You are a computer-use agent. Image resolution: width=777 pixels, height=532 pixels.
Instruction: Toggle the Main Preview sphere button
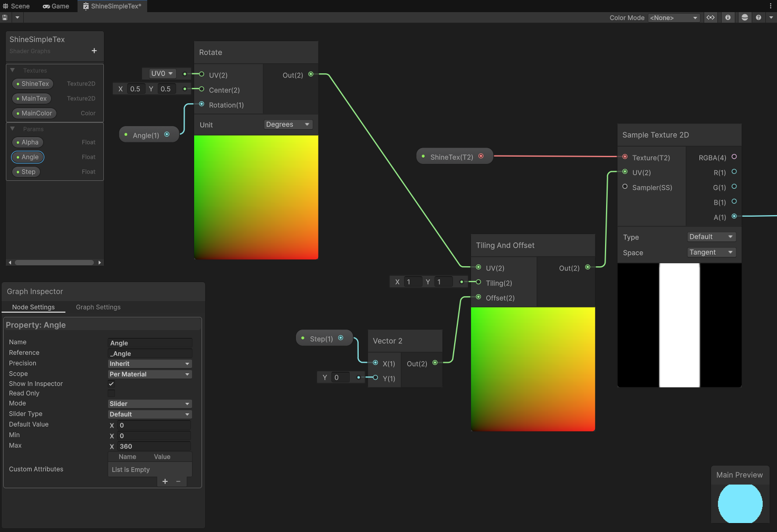click(744, 17)
